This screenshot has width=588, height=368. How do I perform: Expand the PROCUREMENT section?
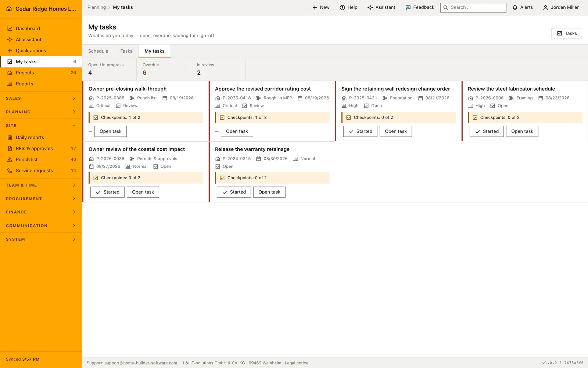(41, 199)
